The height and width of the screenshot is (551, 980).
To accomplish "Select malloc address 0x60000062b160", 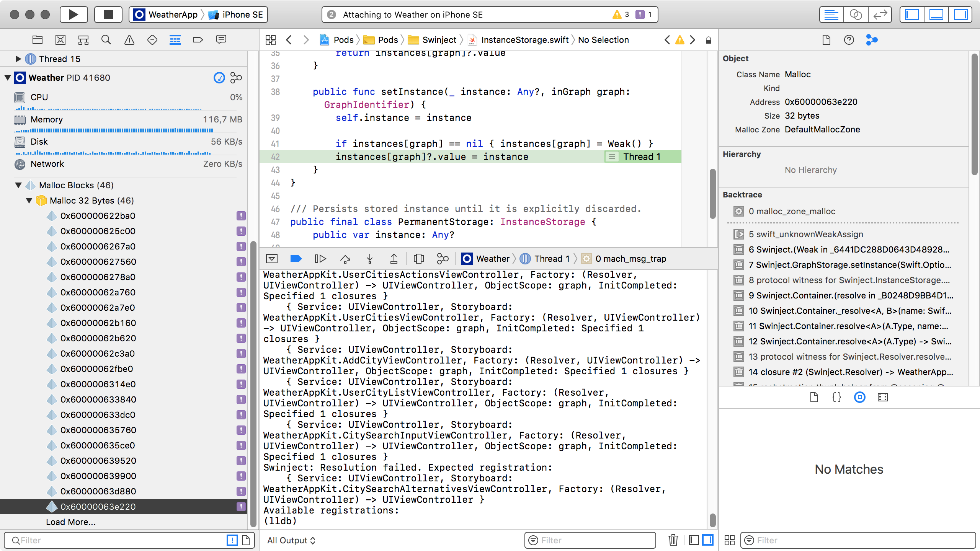I will (x=98, y=323).
